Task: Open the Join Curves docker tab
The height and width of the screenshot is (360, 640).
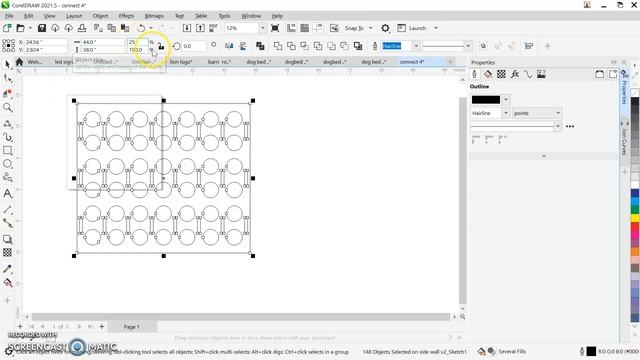Action: point(624,141)
